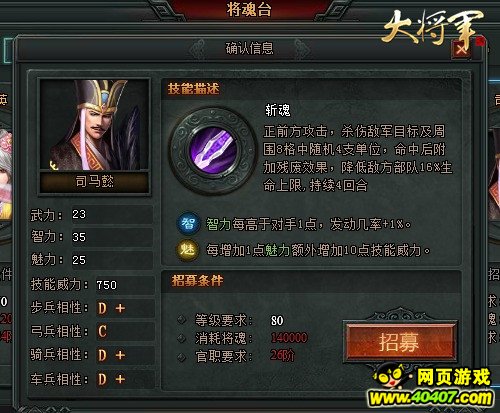Open the www.40407.com website link
This screenshot has width=500, height=413.
pos(431,398)
